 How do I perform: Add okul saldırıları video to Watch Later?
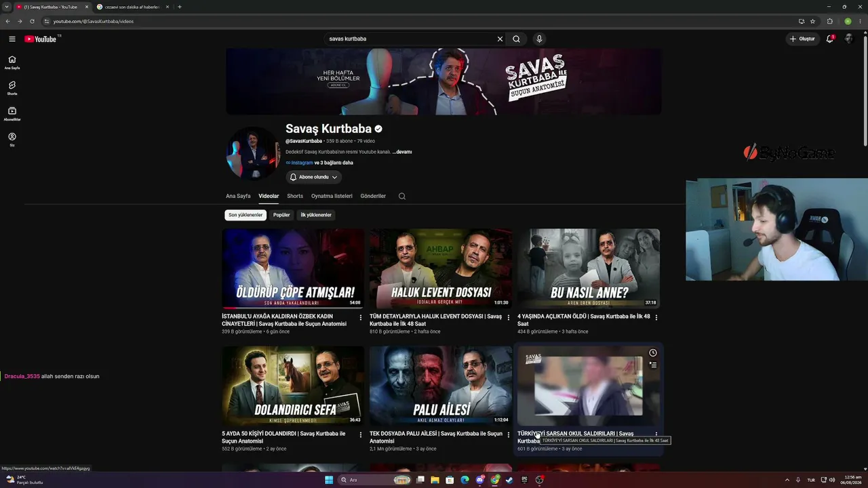tap(652, 352)
